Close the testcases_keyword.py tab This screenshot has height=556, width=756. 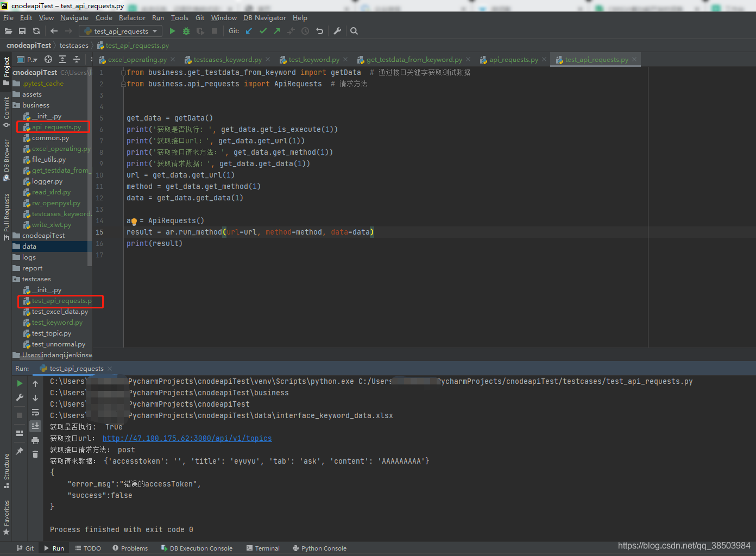click(x=268, y=60)
